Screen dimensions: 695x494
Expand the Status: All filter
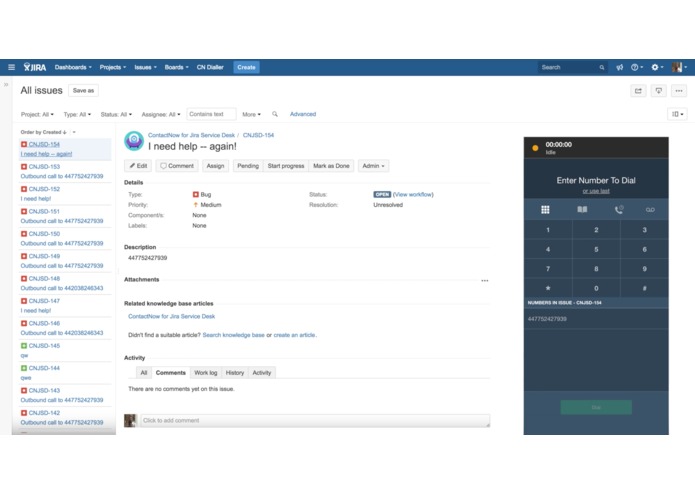click(x=116, y=114)
